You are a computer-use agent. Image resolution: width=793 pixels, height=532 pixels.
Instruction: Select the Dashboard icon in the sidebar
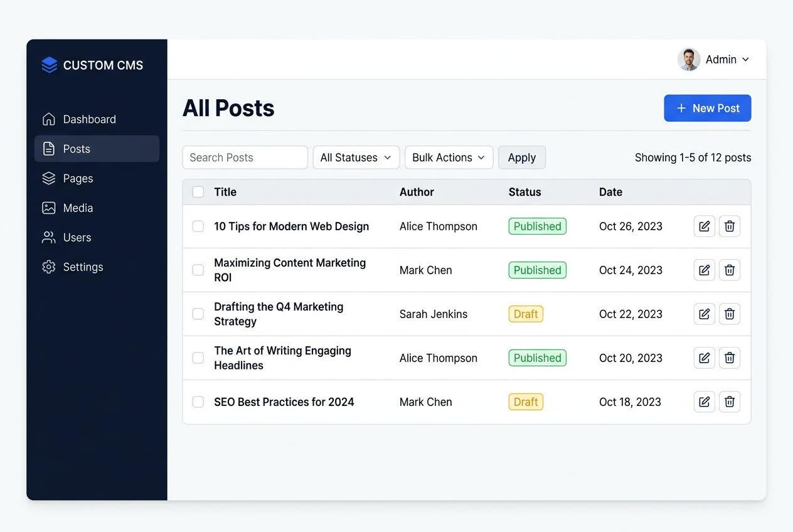[x=49, y=119]
